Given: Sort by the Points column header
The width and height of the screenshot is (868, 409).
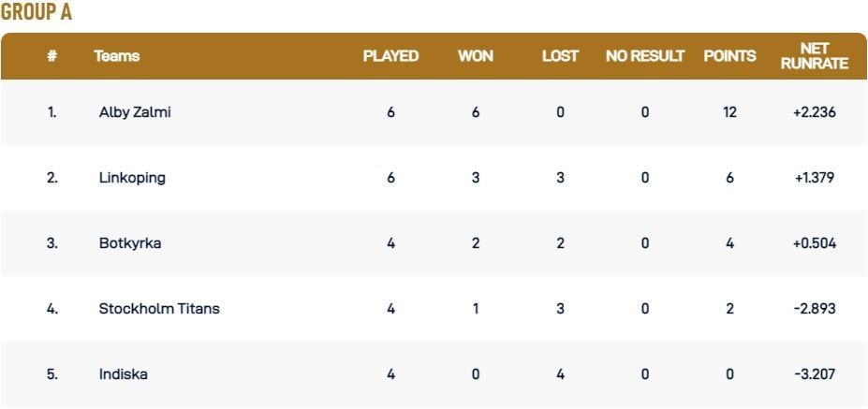Looking at the screenshot, I should [x=729, y=56].
